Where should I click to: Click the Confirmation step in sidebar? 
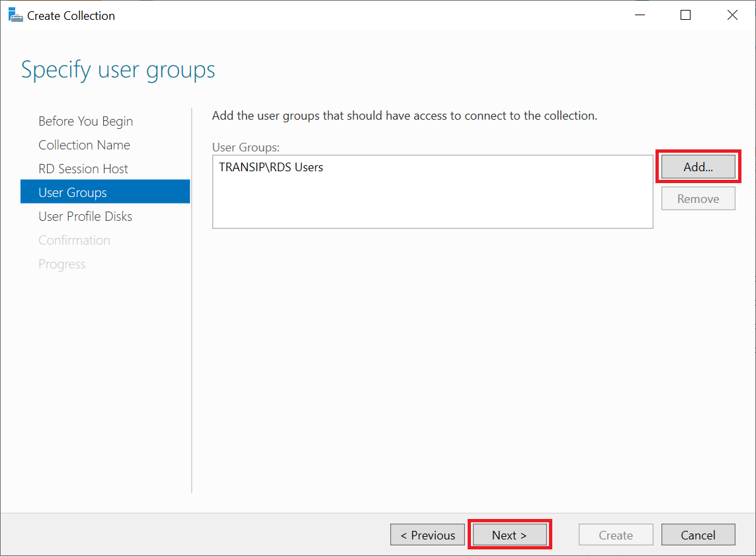pyautogui.click(x=74, y=240)
